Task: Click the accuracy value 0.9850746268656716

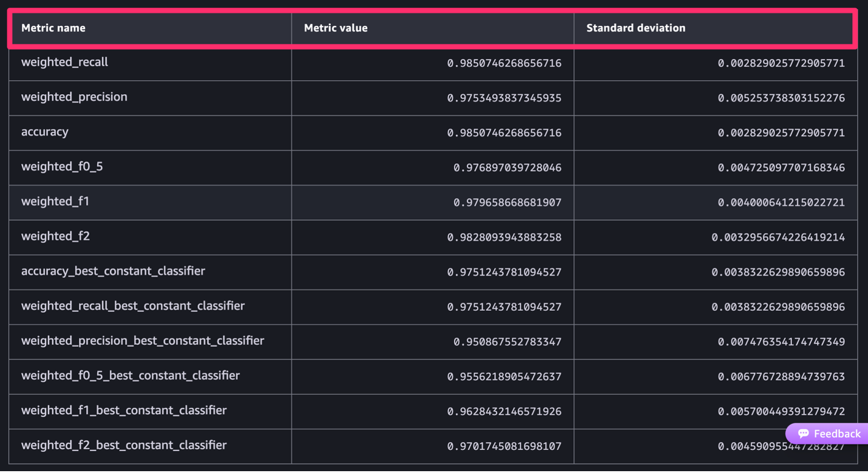Action: coord(504,133)
